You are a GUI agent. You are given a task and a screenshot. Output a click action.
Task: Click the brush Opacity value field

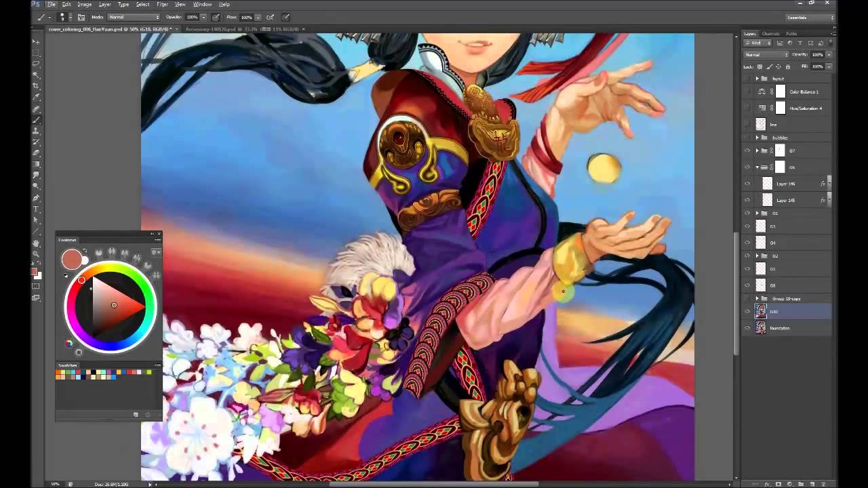coord(191,17)
